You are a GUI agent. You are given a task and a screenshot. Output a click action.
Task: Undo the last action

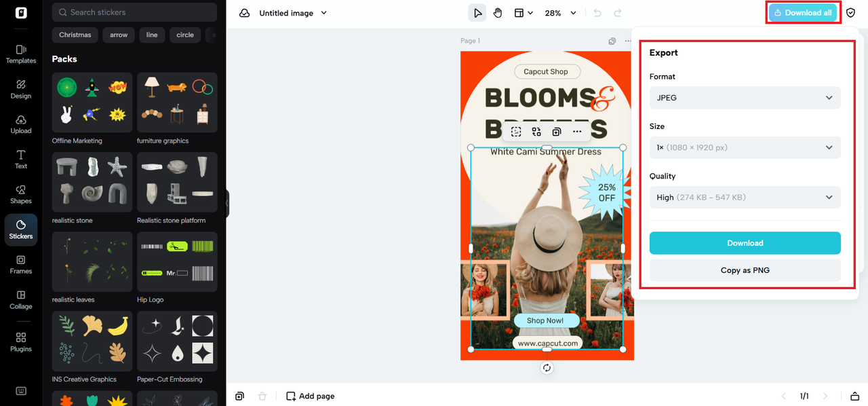[x=597, y=13]
